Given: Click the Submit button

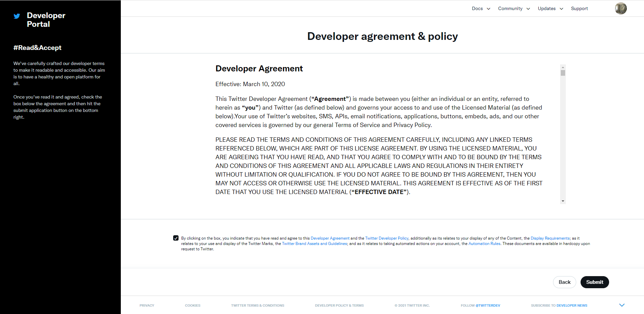Looking at the screenshot, I should pos(595,282).
